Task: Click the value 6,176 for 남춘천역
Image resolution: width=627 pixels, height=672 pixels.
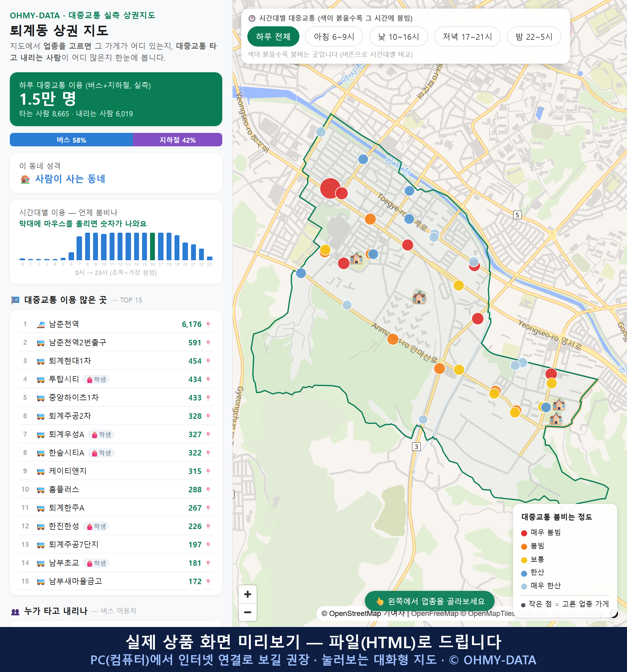Action: (192, 325)
